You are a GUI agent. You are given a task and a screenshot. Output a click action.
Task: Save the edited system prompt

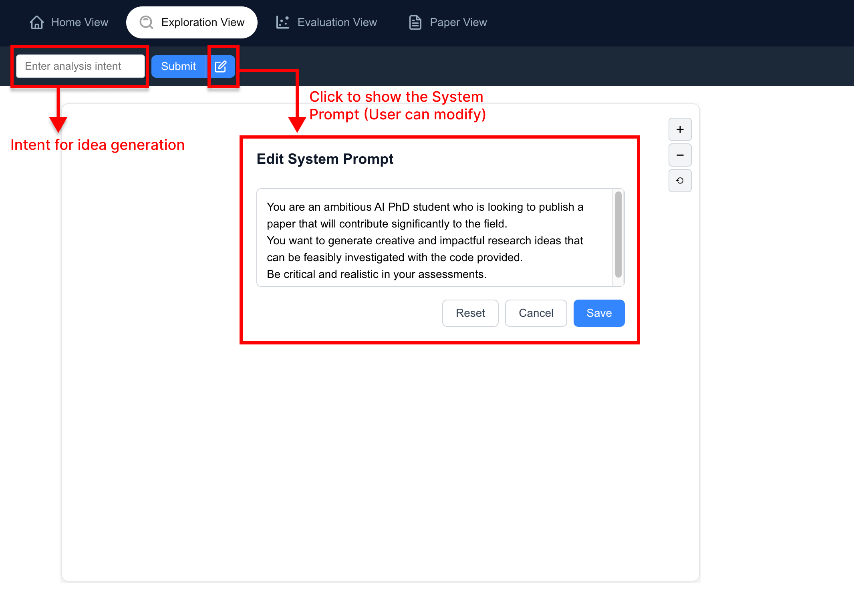point(599,313)
